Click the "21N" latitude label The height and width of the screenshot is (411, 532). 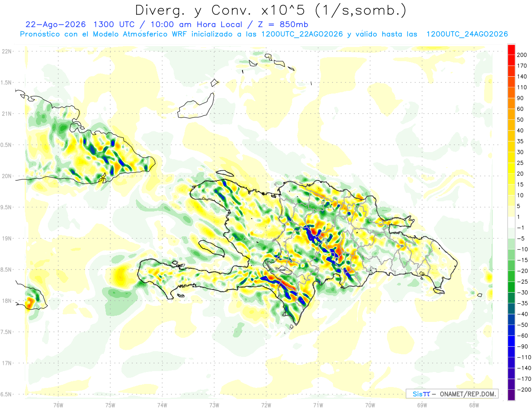pos(7,114)
